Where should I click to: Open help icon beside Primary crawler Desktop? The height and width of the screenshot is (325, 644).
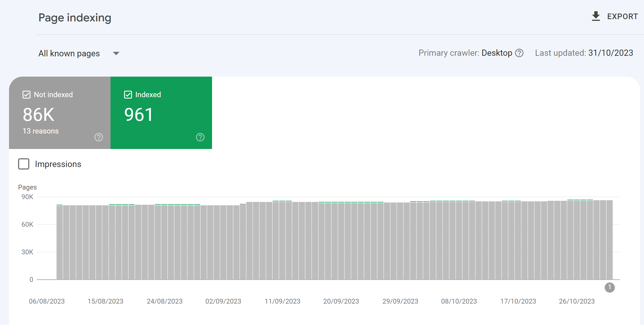[x=519, y=53]
